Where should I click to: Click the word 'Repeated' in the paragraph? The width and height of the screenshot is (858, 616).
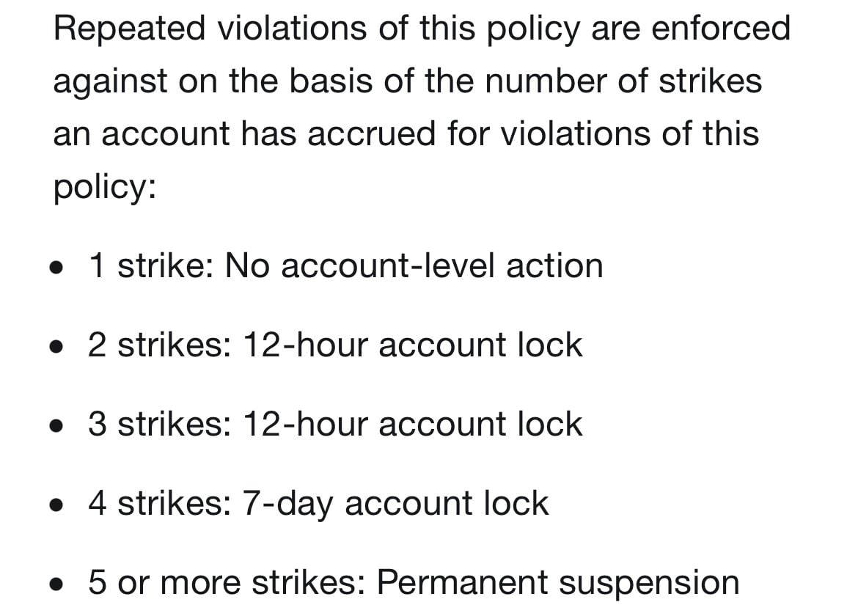pos(129,29)
